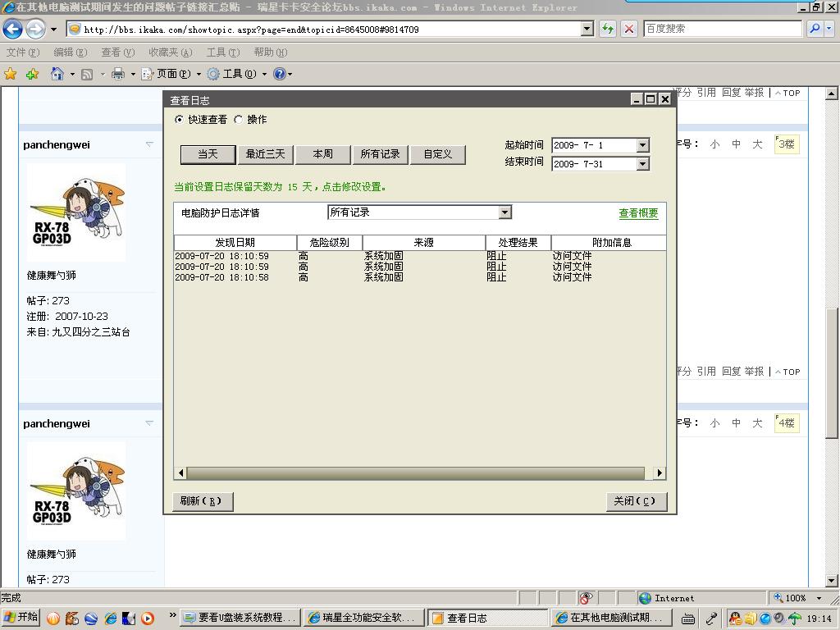
Task: Open the recent pages dropdown beside Forward
Action: coord(53,30)
